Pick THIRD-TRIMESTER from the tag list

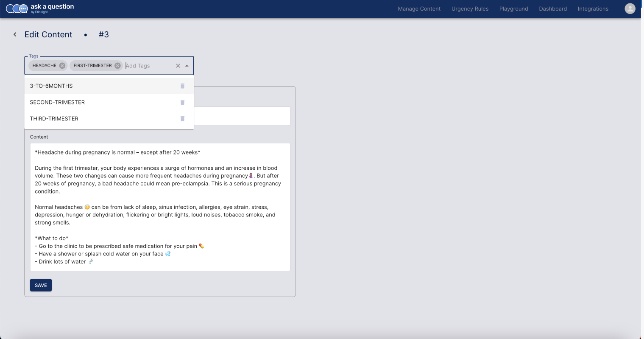54,119
